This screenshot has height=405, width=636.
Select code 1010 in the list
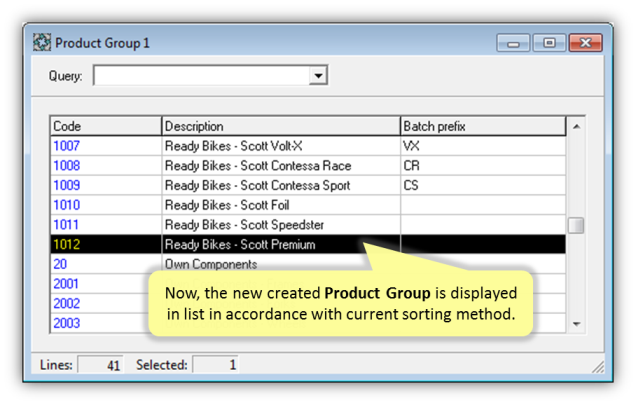point(67,205)
